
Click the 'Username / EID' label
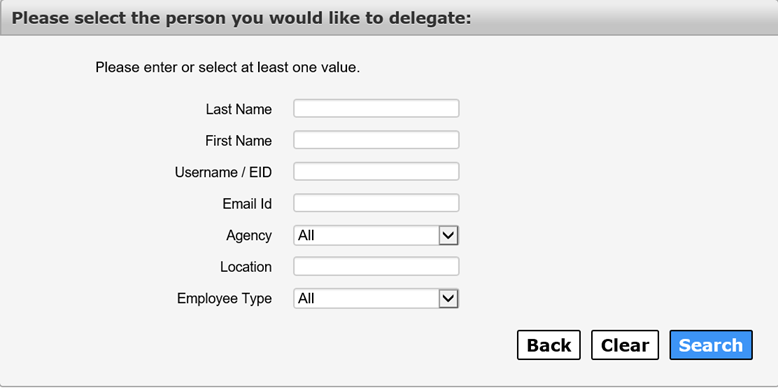pos(223,172)
